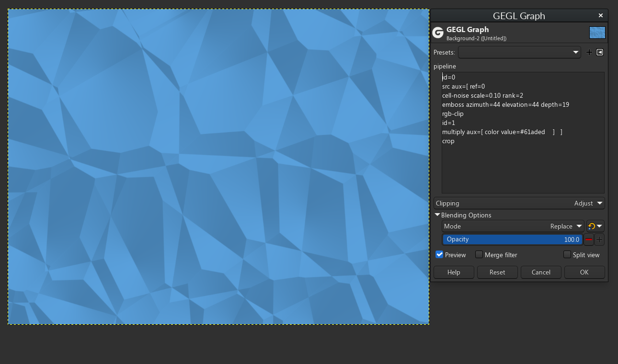618x364 pixels.
Task: Reset blending options icon
Action: point(592,227)
